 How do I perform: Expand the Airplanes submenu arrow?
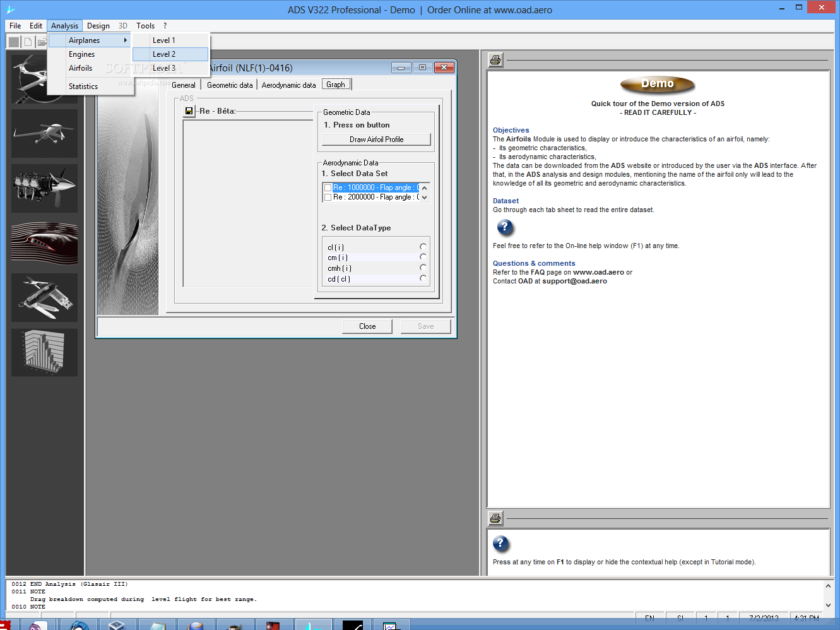(x=126, y=40)
